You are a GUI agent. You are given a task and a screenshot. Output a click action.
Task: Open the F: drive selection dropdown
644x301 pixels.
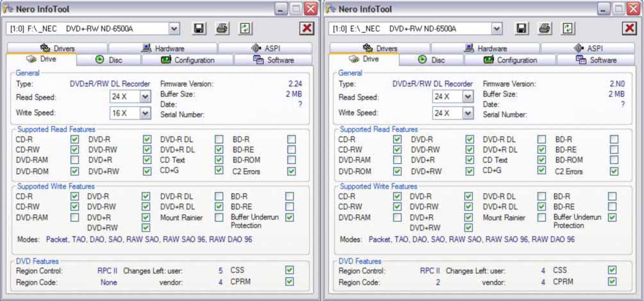coord(174,29)
